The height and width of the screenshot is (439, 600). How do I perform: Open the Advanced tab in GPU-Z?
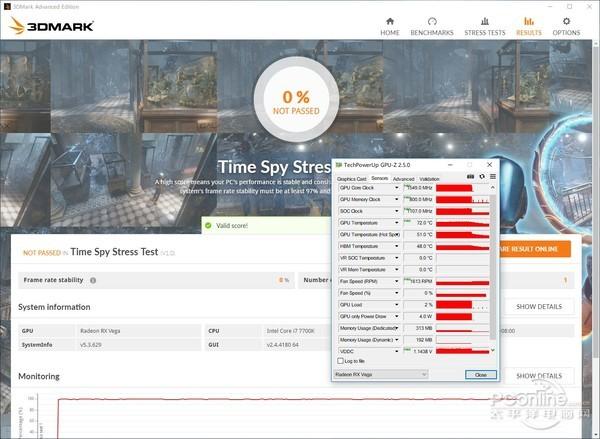(404, 179)
